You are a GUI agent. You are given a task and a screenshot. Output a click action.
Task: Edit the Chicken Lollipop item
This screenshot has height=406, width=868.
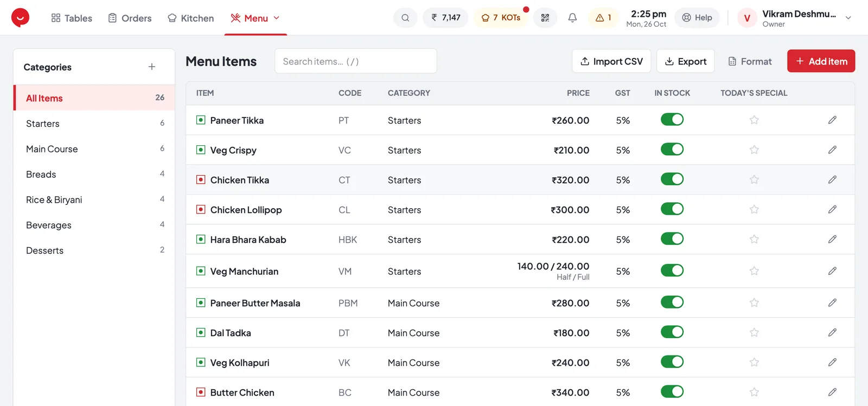tap(832, 209)
